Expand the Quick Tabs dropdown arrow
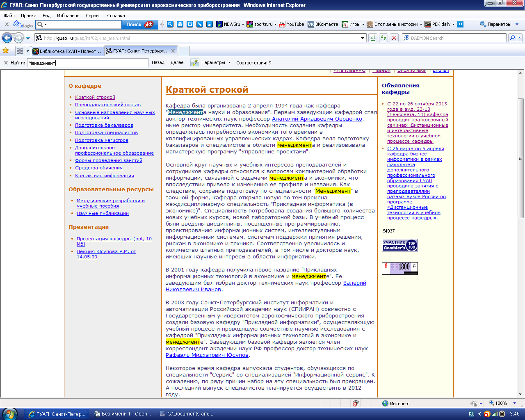Viewport: 525px width, 420px height. coord(27,51)
